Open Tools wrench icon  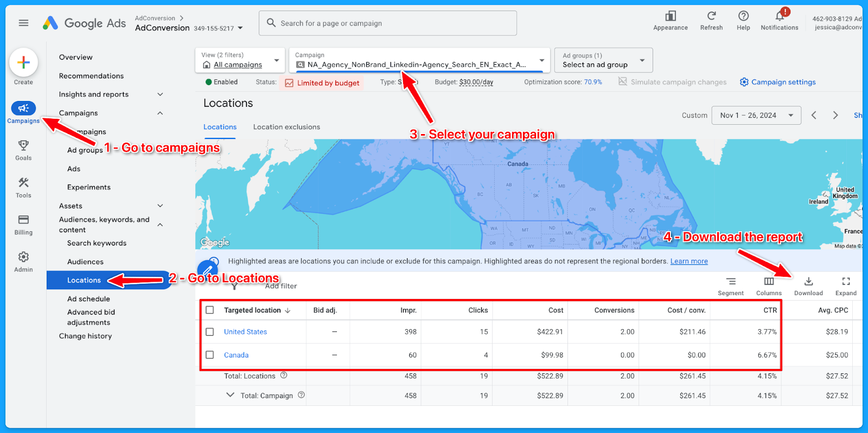click(x=23, y=183)
